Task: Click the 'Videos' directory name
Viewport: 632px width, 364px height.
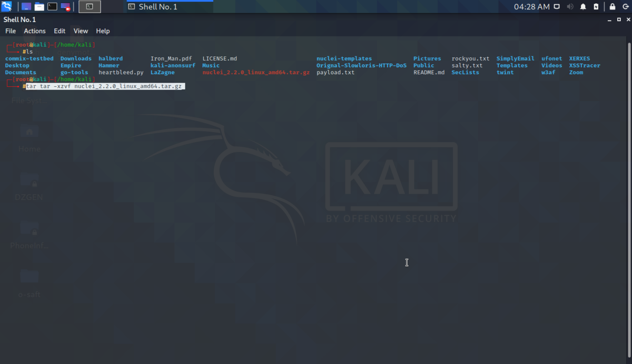Action: coord(552,65)
